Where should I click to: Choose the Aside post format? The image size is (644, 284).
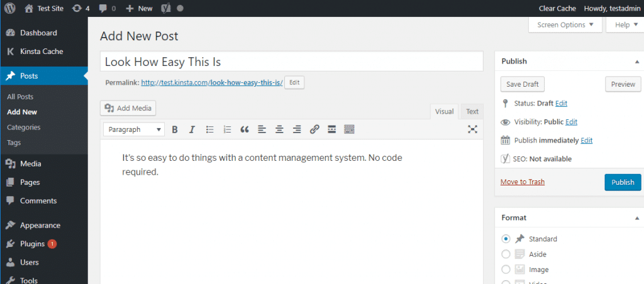506,254
